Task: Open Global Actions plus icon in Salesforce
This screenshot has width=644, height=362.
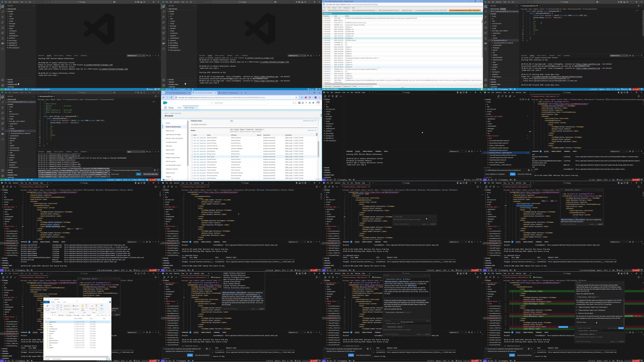Action: coord(299,103)
